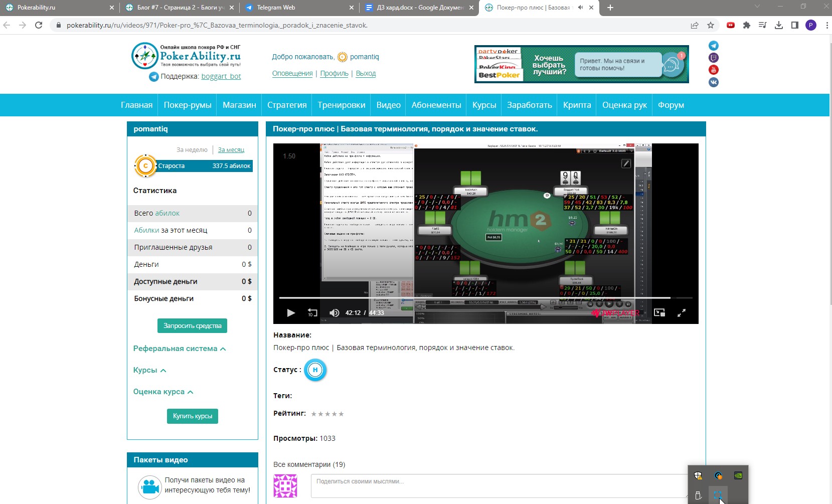Collapse the Реферальная система section

180,349
